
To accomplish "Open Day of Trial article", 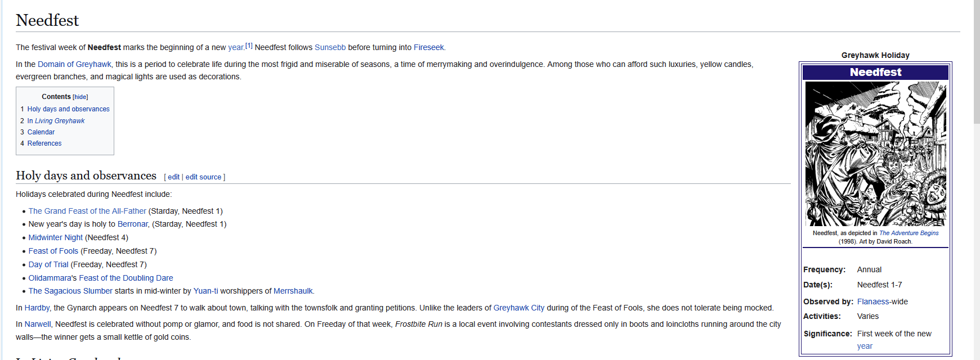I will click(x=48, y=264).
